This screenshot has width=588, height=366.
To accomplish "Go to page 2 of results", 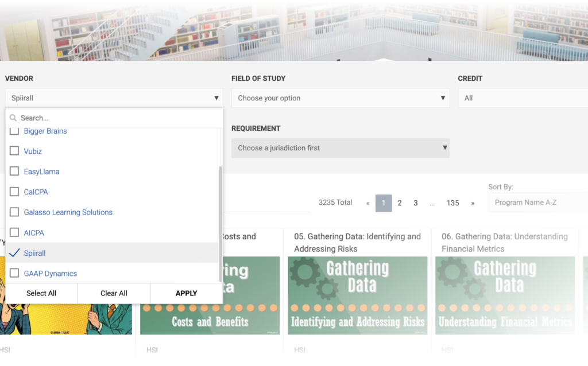I will click(x=400, y=203).
